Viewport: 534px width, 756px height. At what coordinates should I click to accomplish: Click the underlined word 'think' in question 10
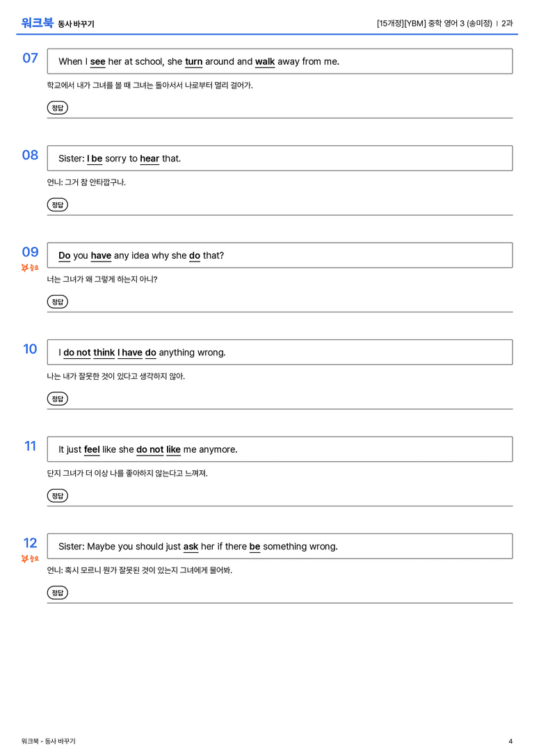(104, 353)
